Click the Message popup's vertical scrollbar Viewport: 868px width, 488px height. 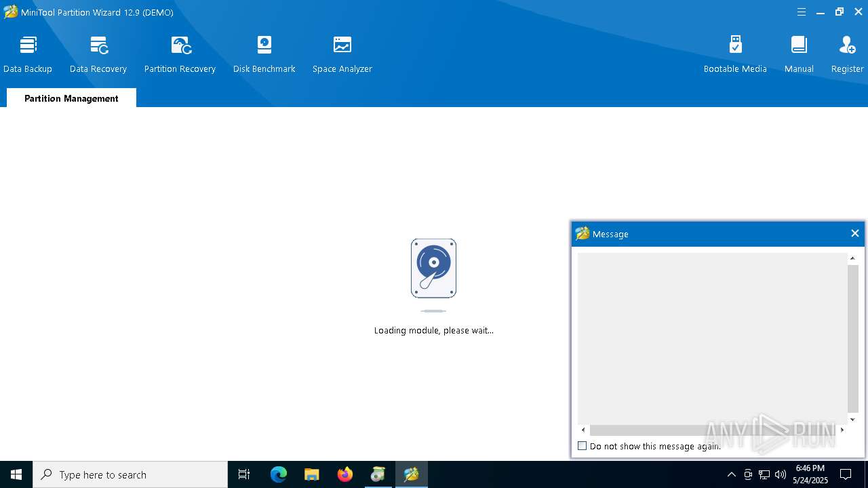click(x=853, y=338)
